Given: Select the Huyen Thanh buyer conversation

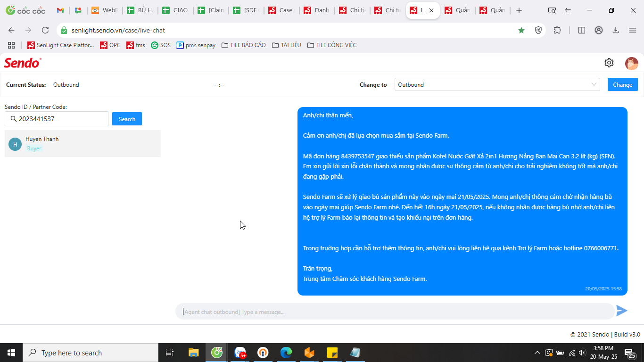Looking at the screenshot, I should tap(83, 144).
